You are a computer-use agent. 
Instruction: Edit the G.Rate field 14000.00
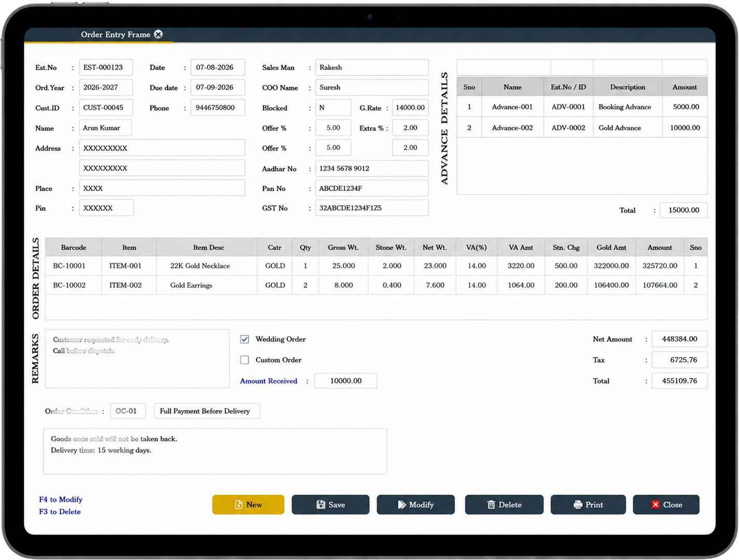pyautogui.click(x=410, y=108)
